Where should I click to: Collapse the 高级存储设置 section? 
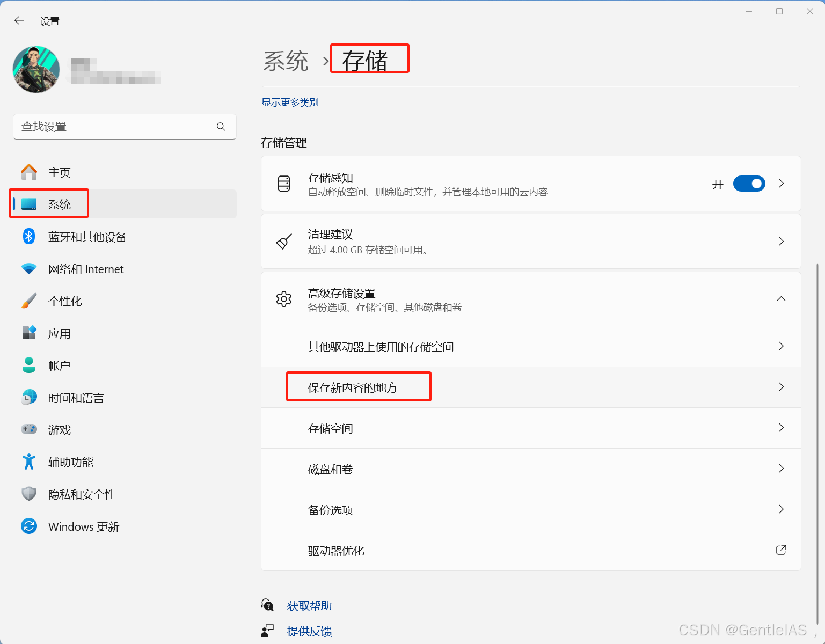(781, 299)
